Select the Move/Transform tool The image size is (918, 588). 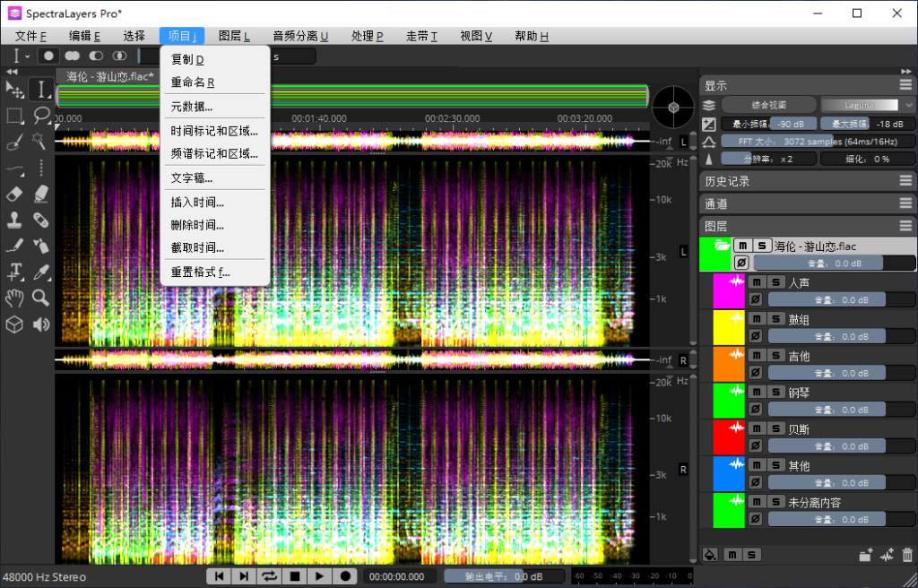(14, 90)
